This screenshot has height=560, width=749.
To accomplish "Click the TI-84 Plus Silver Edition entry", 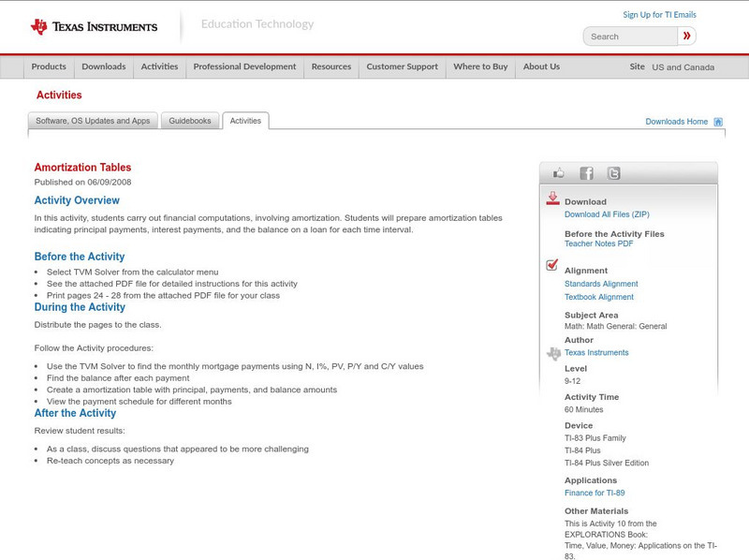I will pyautogui.click(x=607, y=463).
